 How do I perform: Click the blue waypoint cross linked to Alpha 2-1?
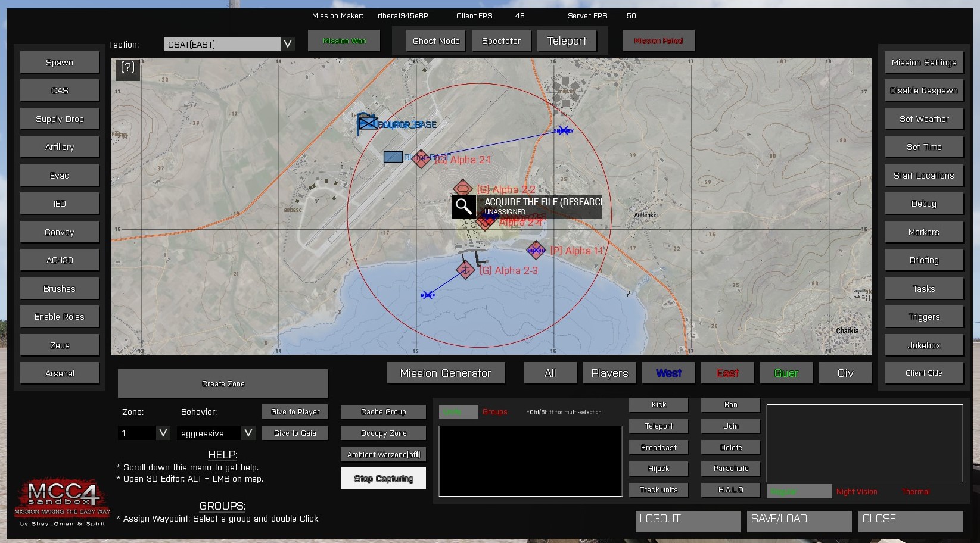563,130
